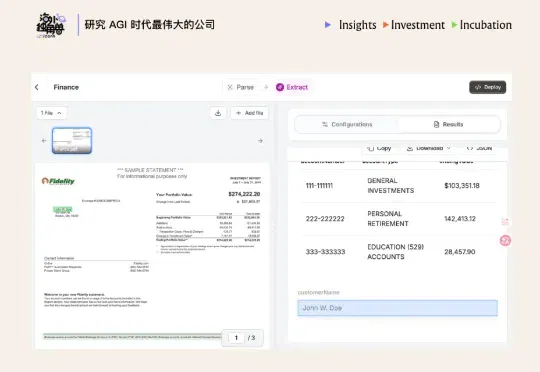Click the 142,413.12 value

[460, 219]
